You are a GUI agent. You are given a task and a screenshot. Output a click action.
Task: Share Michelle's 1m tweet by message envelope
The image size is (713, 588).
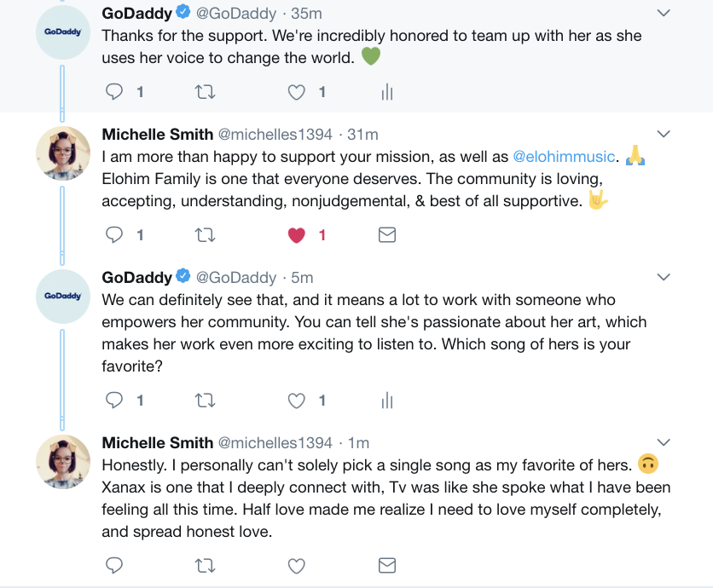point(387,565)
